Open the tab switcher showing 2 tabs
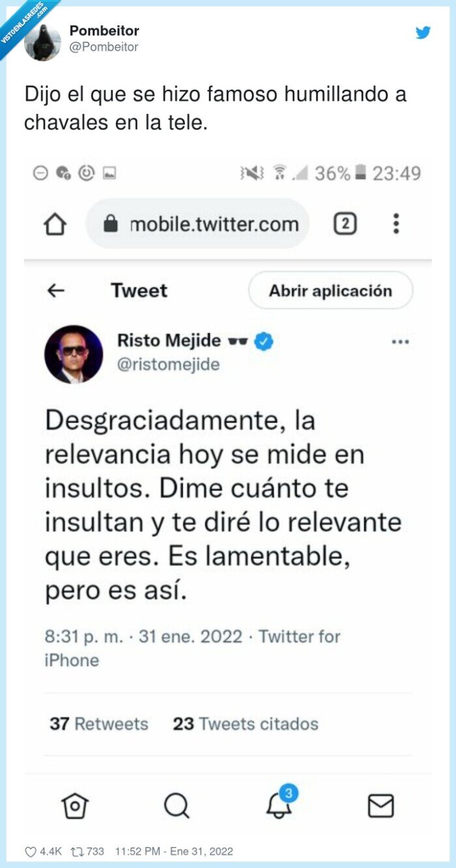Viewport: 456px width, 868px height. pyautogui.click(x=346, y=223)
